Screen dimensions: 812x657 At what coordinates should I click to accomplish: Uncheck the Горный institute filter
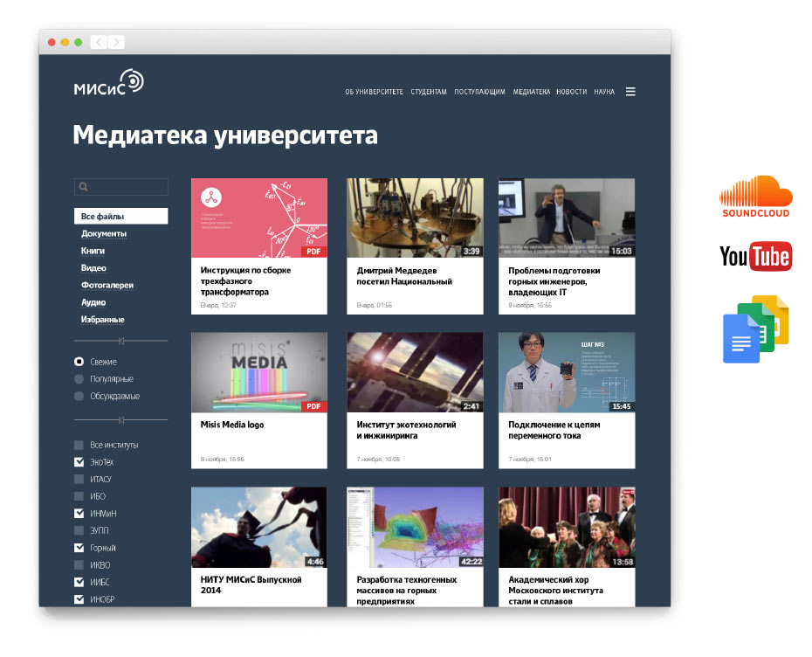tap(78, 548)
